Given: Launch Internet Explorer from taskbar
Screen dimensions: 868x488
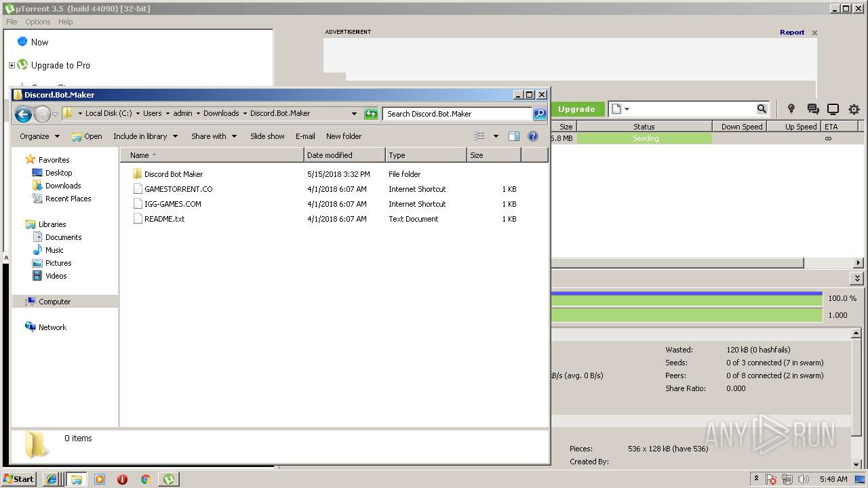Looking at the screenshot, I should (x=52, y=479).
